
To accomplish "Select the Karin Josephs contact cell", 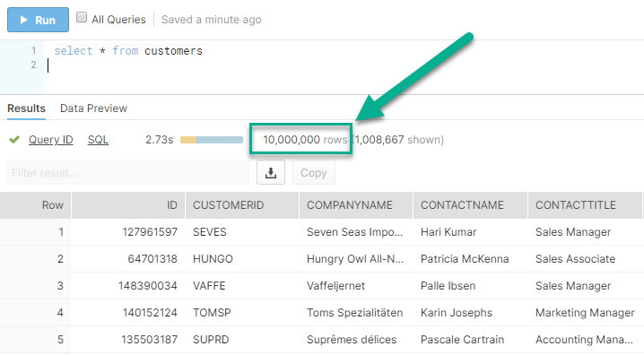I will click(x=470, y=313).
